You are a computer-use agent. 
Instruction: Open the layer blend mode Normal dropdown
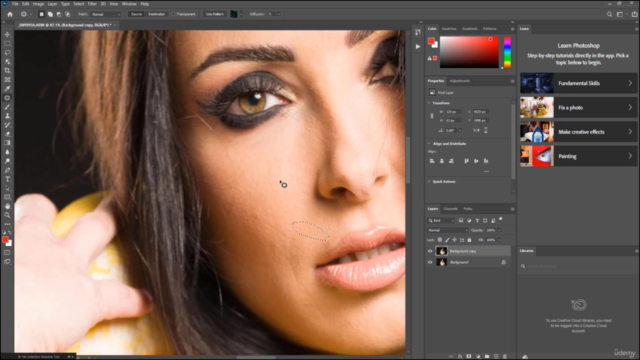447,230
